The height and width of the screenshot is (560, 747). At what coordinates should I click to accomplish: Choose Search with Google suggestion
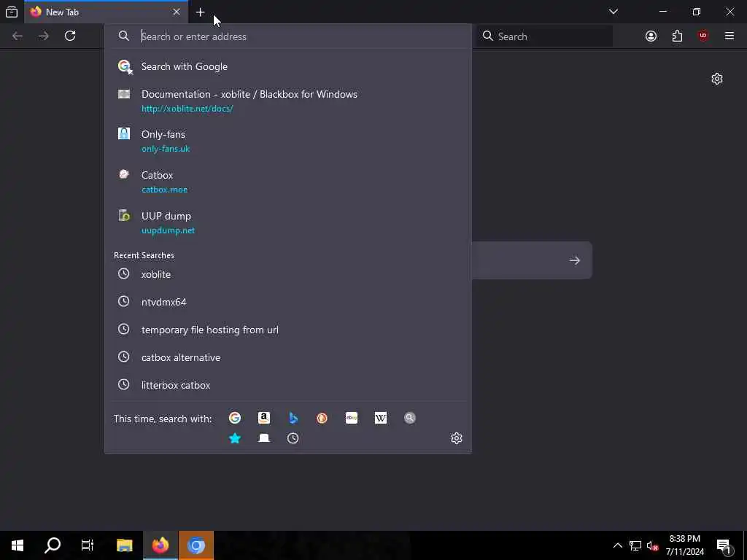pyautogui.click(x=287, y=66)
